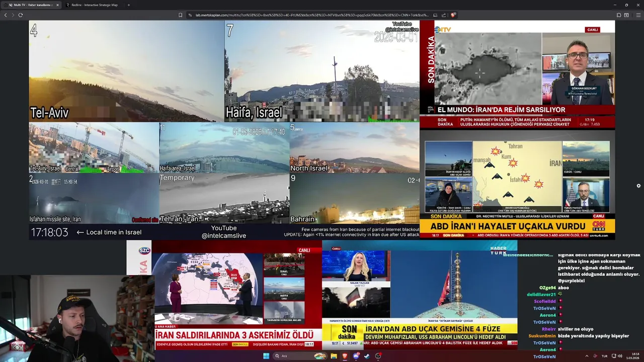Click 'ABD İRAN'I HAYALET UÇAKLA VURDU' headline
The height and width of the screenshot is (362, 644).
[x=508, y=226]
